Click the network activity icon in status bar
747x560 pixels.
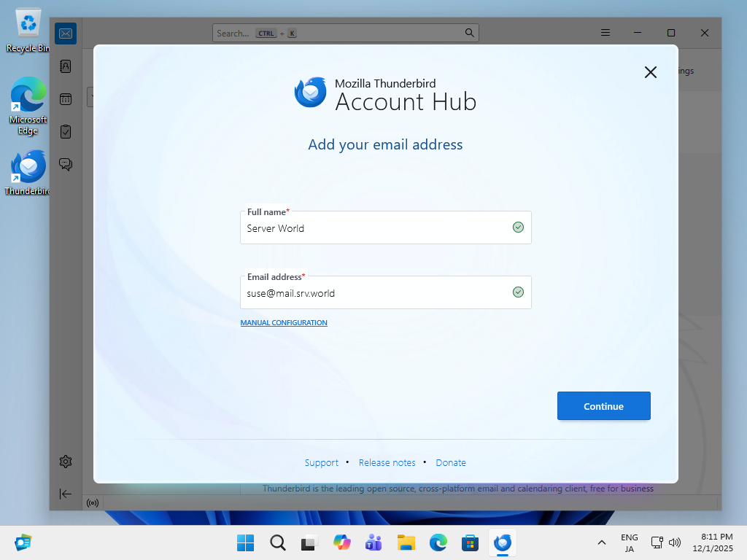pyautogui.click(x=93, y=502)
